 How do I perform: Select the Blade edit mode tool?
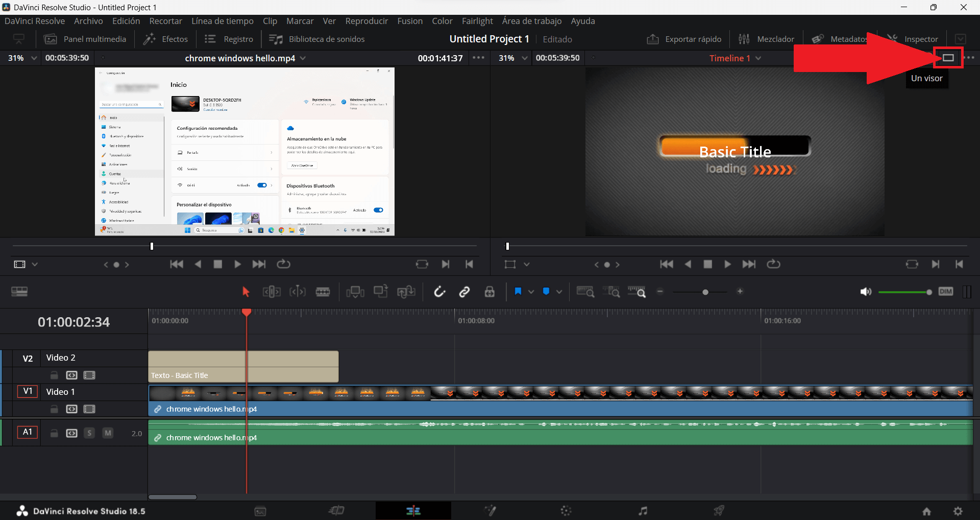[323, 292]
